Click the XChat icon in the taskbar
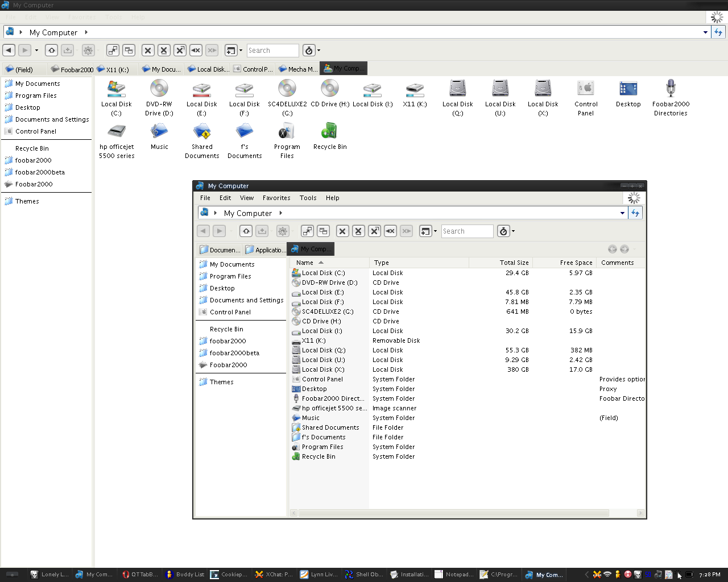 [x=259, y=575]
